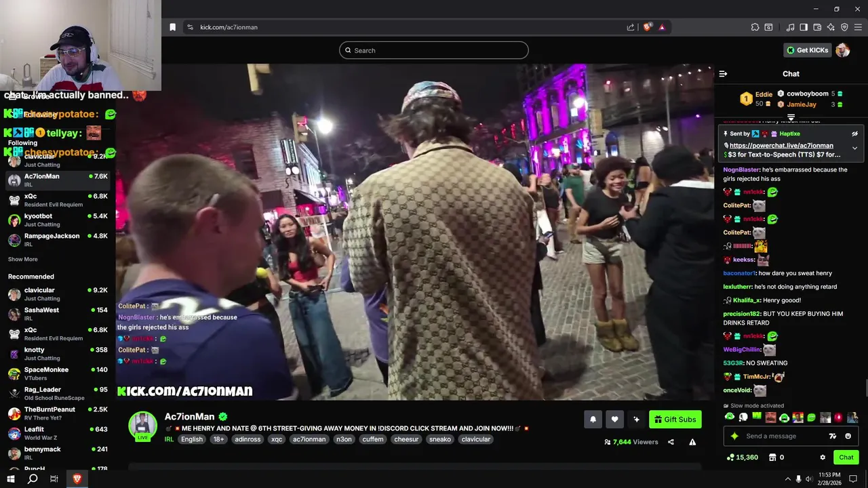Open Brave VPN shield icon

(844, 27)
